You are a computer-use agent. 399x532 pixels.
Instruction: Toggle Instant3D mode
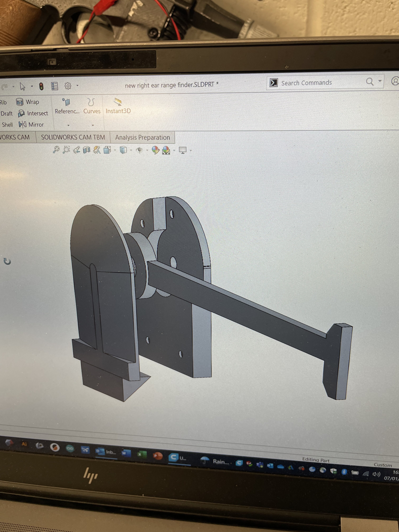pos(118,106)
